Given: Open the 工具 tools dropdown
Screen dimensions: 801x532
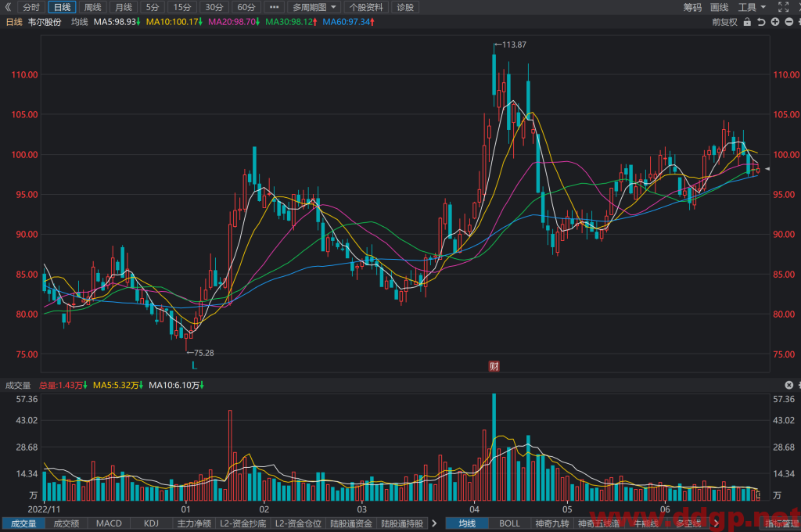Looking at the screenshot, I should tap(752, 7).
